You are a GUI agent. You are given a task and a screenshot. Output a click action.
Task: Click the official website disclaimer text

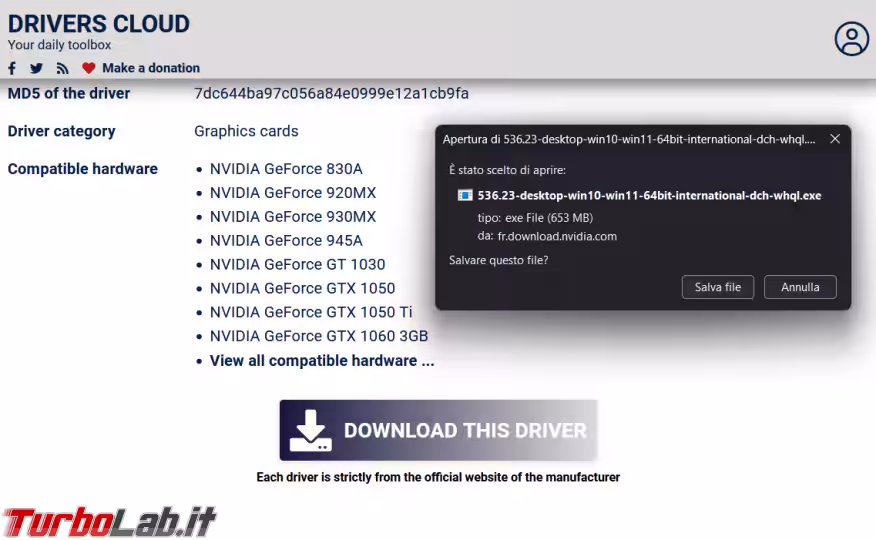tap(438, 477)
